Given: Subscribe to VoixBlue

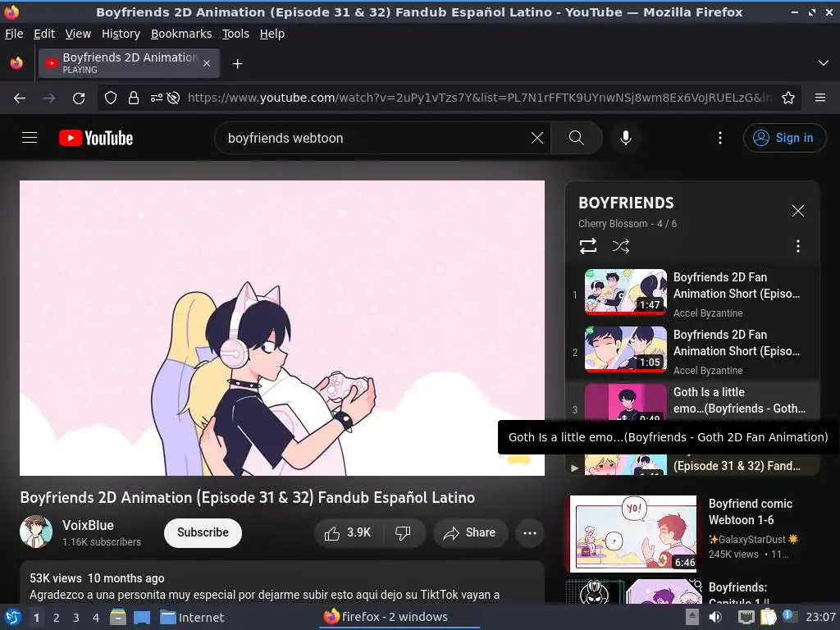Looking at the screenshot, I should 203,532.
